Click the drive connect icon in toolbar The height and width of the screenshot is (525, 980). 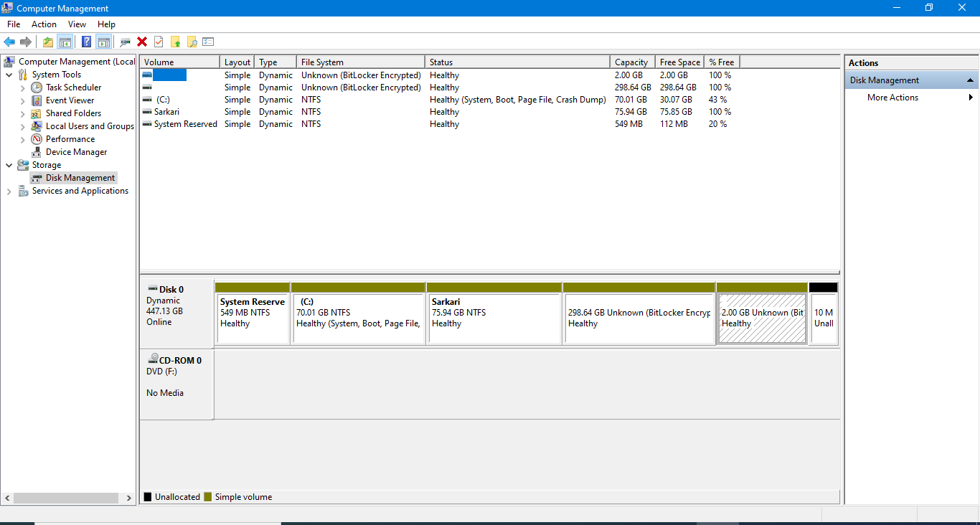pyautogui.click(x=126, y=42)
